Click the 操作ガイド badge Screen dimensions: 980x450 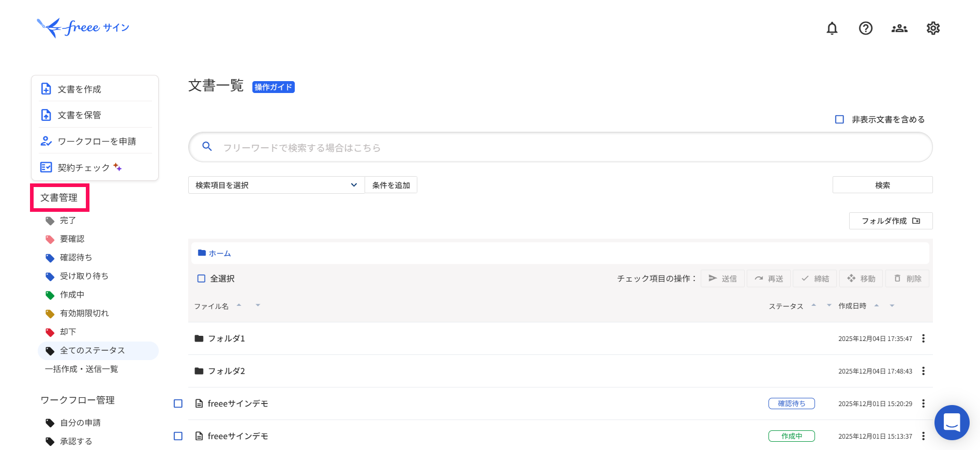(x=273, y=87)
